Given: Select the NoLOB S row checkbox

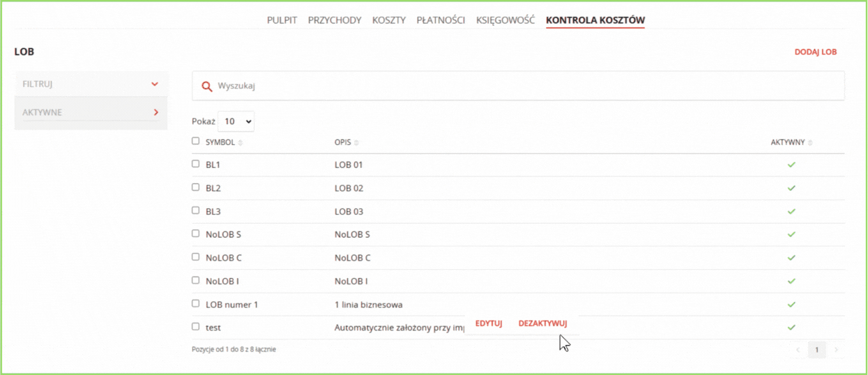Looking at the screenshot, I should tap(195, 234).
